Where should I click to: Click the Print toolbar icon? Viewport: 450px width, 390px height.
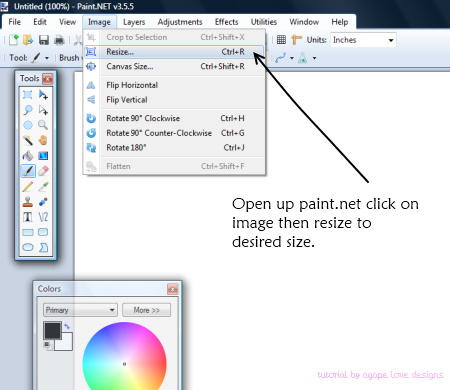coord(59,40)
